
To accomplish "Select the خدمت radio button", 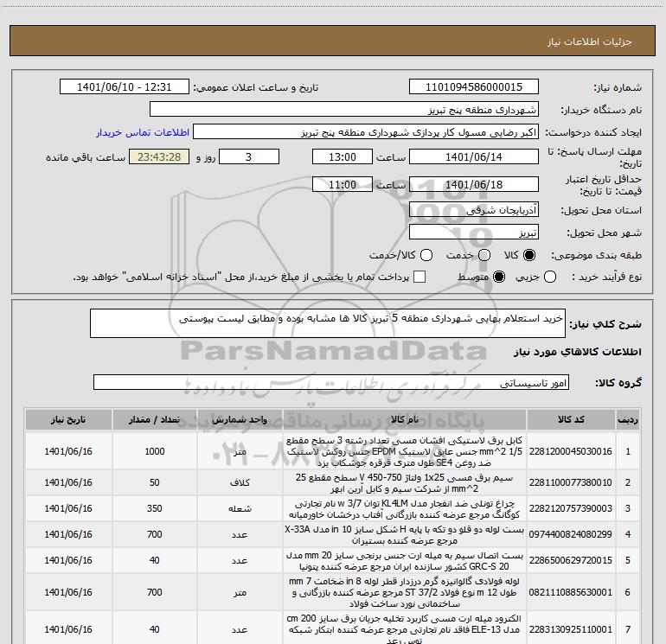I will pyautogui.click(x=484, y=255).
